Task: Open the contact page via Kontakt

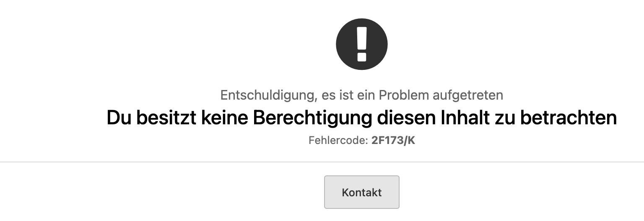Action: pos(361,192)
